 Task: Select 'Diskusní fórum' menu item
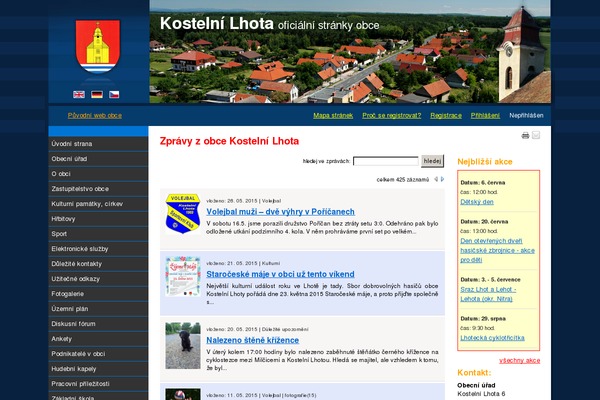point(98,324)
